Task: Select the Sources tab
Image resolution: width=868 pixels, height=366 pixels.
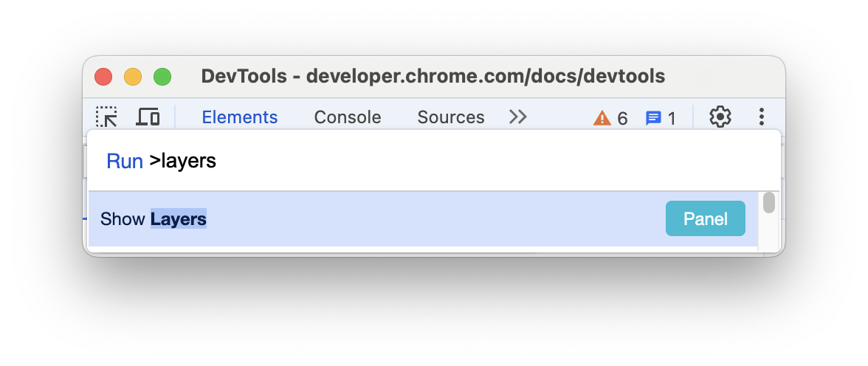Action: [x=451, y=117]
